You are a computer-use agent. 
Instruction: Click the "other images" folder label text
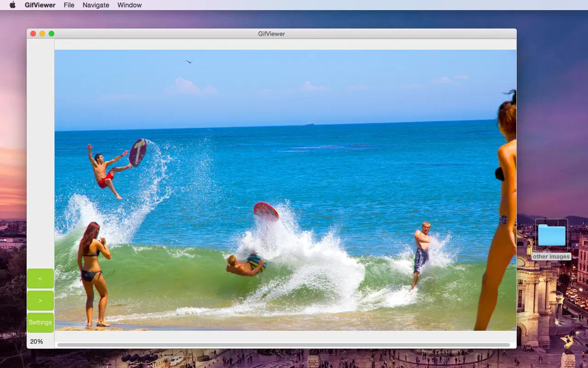[551, 256]
